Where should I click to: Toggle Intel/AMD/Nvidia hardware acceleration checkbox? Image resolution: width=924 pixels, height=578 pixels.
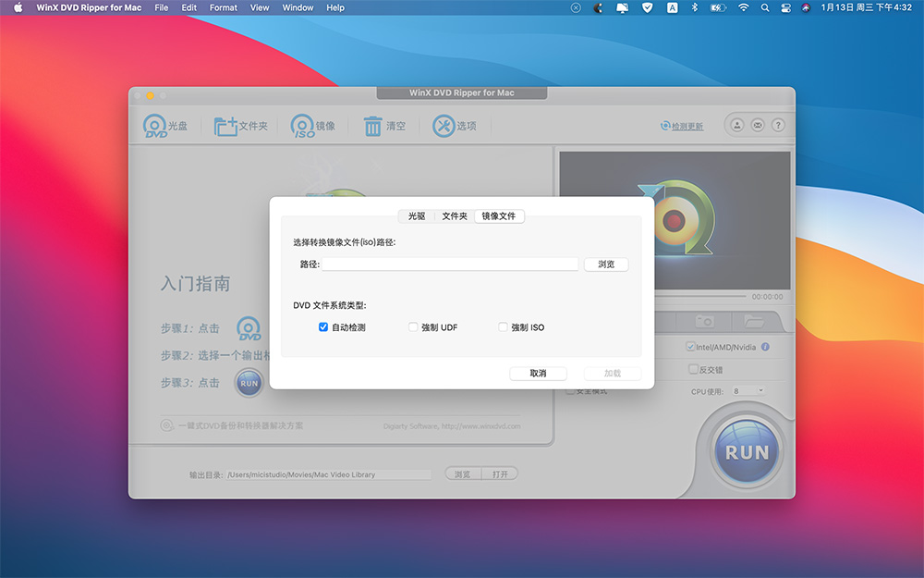tap(690, 346)
